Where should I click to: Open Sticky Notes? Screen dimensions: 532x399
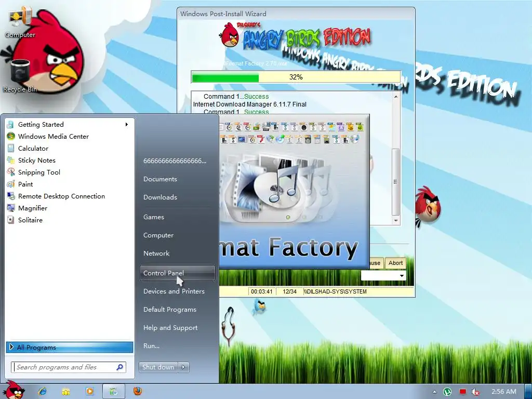point(70,160)
